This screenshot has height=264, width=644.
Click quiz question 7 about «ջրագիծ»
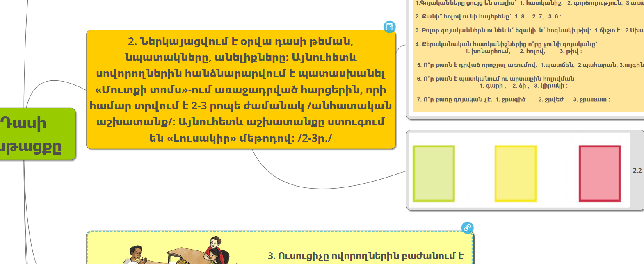[x=513, y=100]
